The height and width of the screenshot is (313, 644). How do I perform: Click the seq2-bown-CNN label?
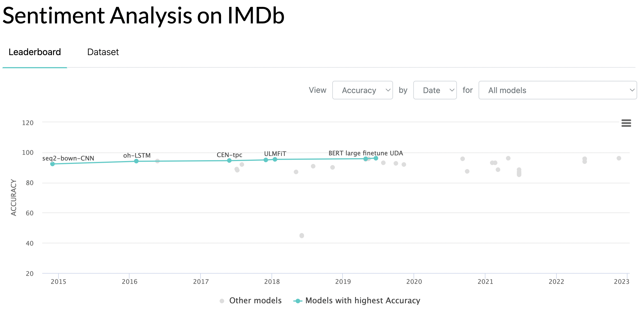click(x=68, y=158)
